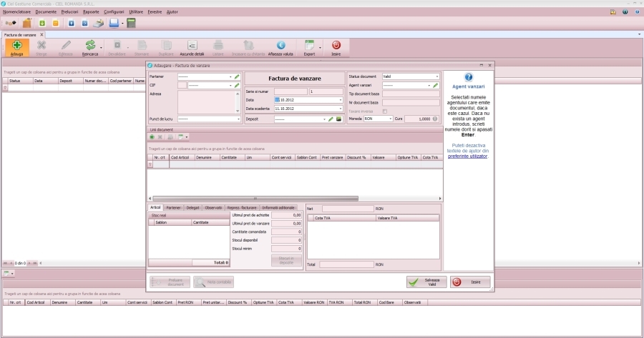Expand the Status document dropdown
The image size is (644, 338).
(436, 76)
